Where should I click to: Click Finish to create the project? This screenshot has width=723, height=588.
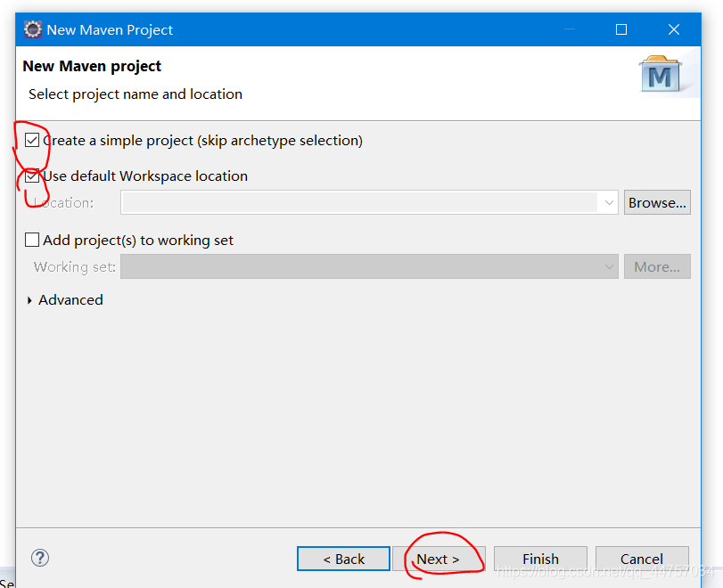click(x=540, y=559)
